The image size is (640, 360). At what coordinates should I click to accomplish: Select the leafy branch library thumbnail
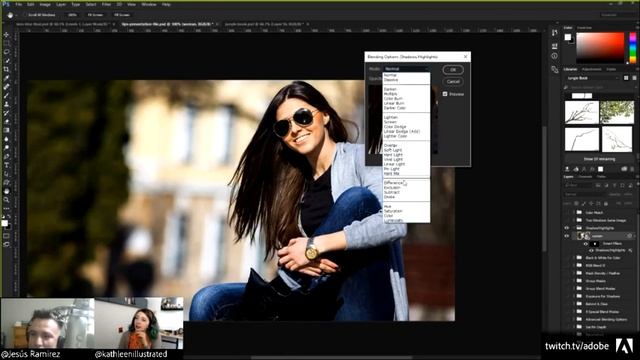click(x=616, y=112)
